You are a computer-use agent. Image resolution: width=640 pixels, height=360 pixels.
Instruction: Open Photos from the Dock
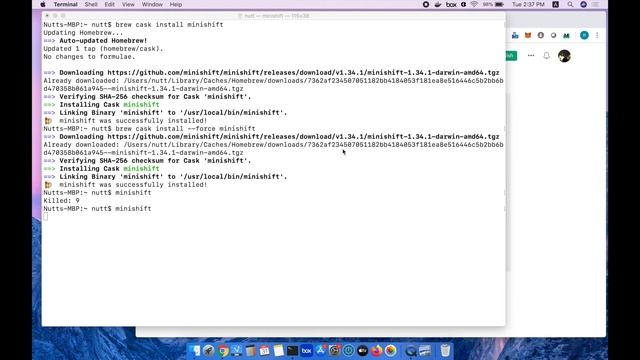(x=390, y=350)
